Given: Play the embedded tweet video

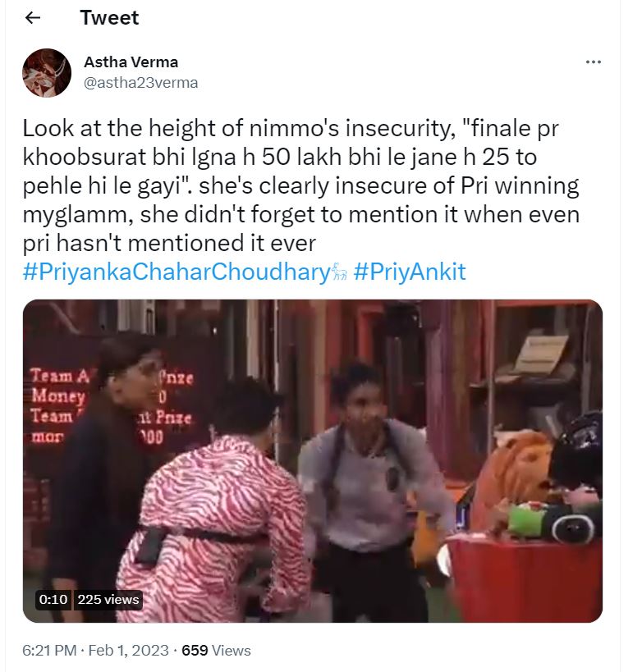Looking at the screenshot, I should 312,460.
